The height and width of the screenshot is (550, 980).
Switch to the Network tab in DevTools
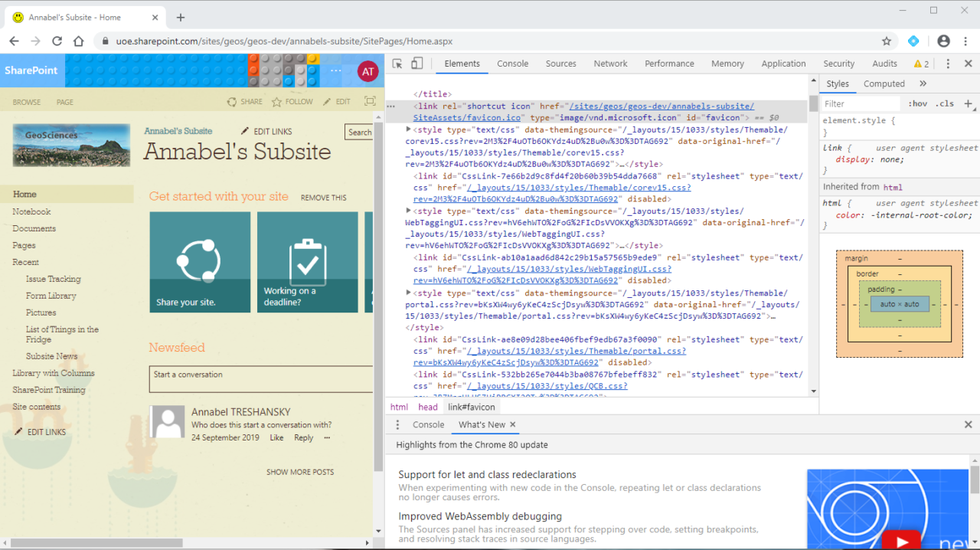coord(610,63)
